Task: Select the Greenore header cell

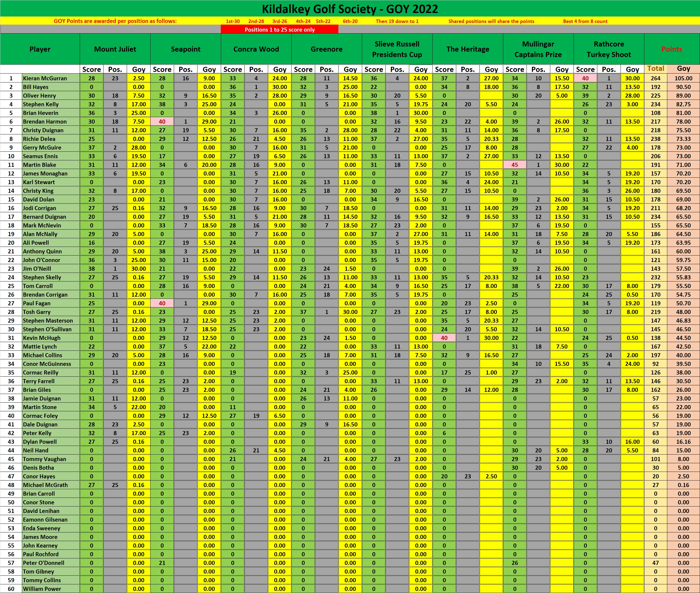Action: click(327, 49)
